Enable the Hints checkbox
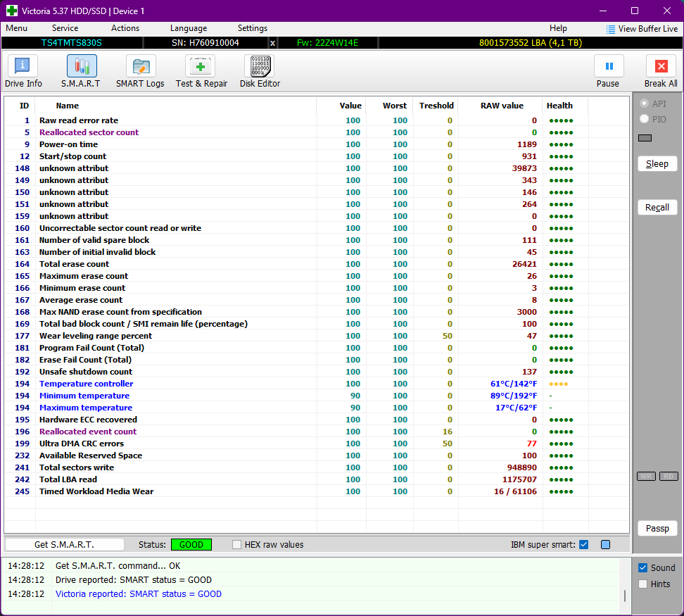Viewport: 684px width, 616px height. coord(642,584)
